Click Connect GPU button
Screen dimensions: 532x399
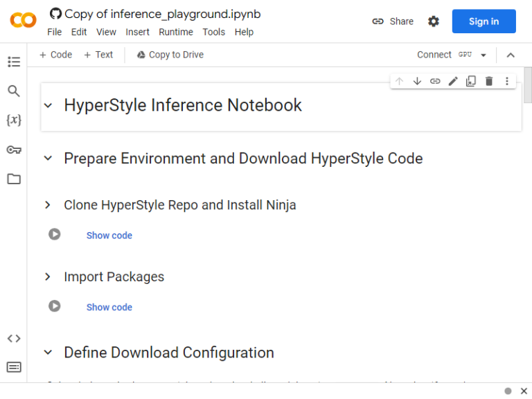click(445, 55)
